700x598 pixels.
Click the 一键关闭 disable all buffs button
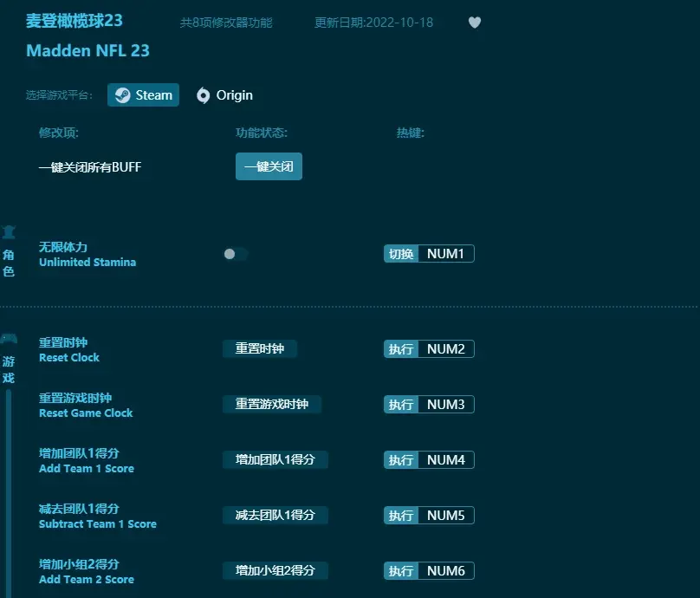click(269, 166)
